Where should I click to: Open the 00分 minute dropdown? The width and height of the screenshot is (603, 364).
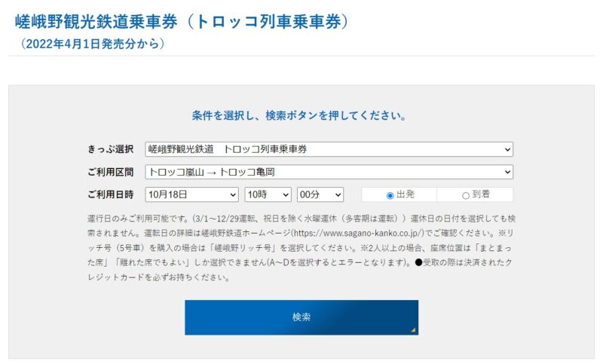pyautogui.click(x=320, y=194)
